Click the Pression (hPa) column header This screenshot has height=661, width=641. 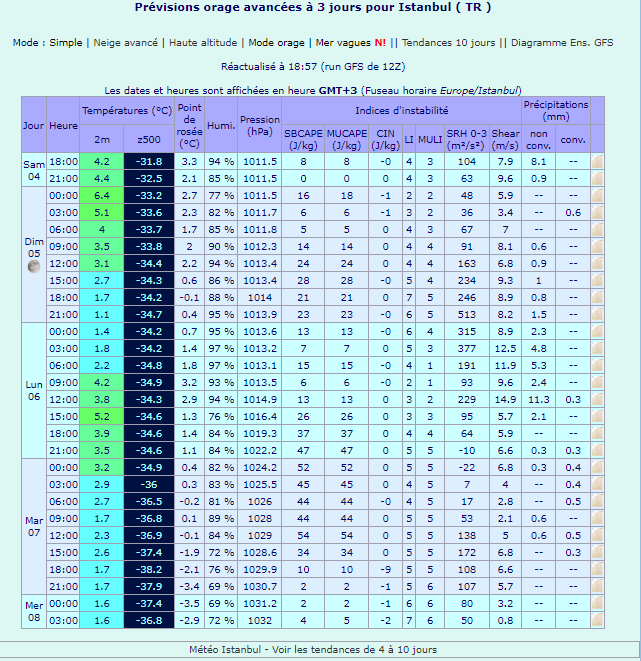[260, 125]
